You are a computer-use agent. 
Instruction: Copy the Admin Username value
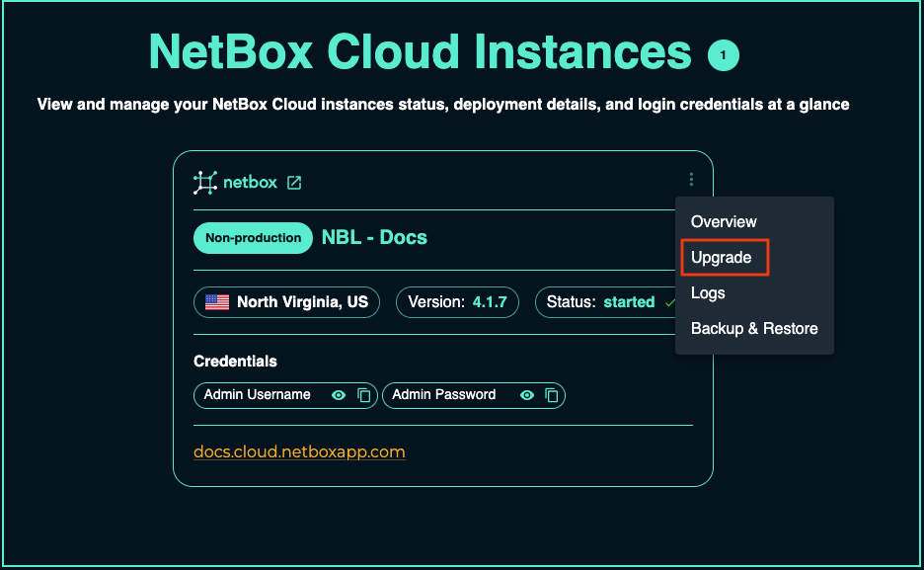(364, 395)
